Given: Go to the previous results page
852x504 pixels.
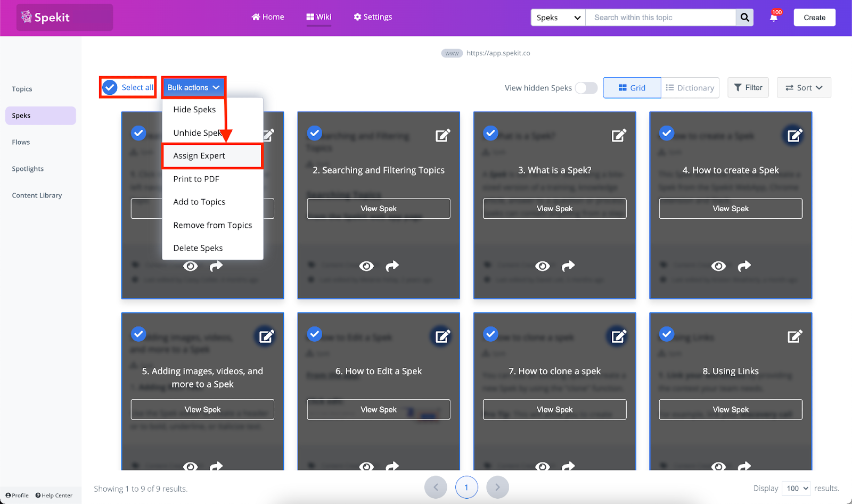Looking at the screenshot, I should [x=436, y=487].
